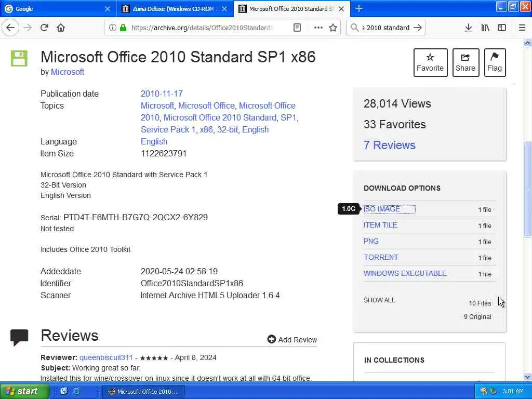This screenshot has width=532, height=399.
Task: Click the green floppy disk software icon
Action: (x=19, y=58)
